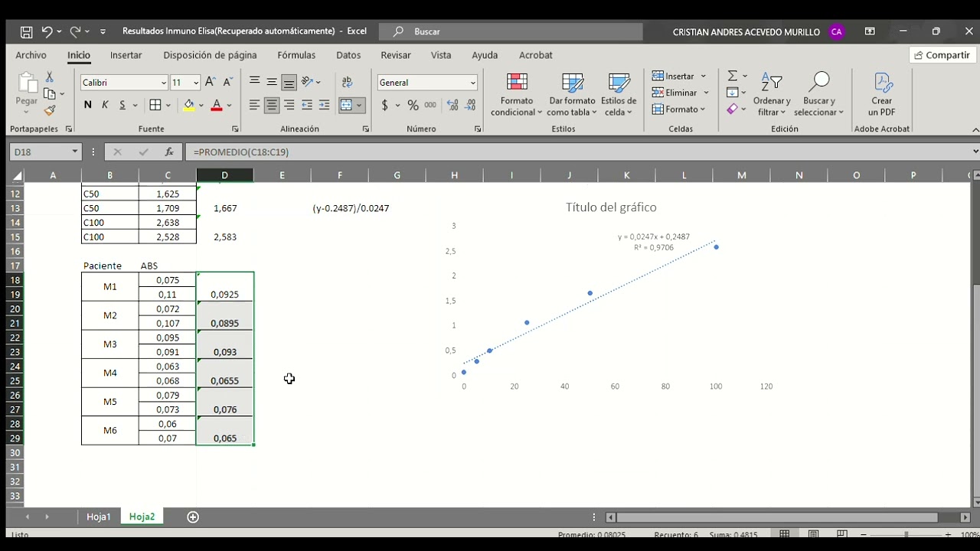
Task: Open the font size dropdown showing 11
Action: click(196, 83)
